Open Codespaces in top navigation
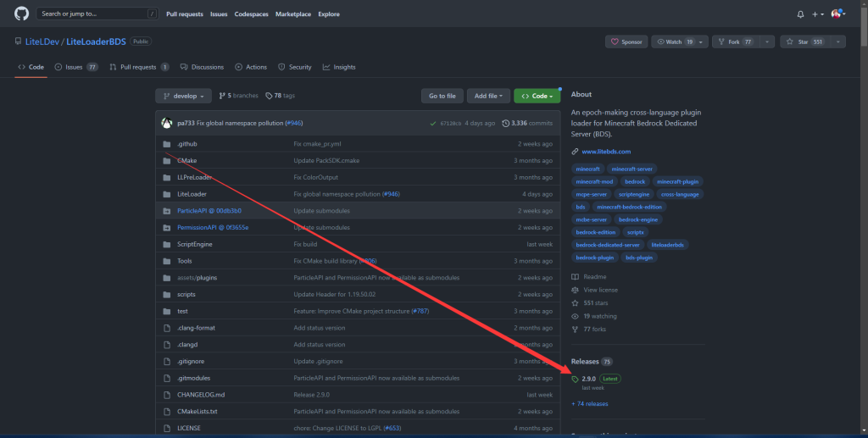Image resolution: width=868 pixels, height=438 pixels. (x=251, y=14)
